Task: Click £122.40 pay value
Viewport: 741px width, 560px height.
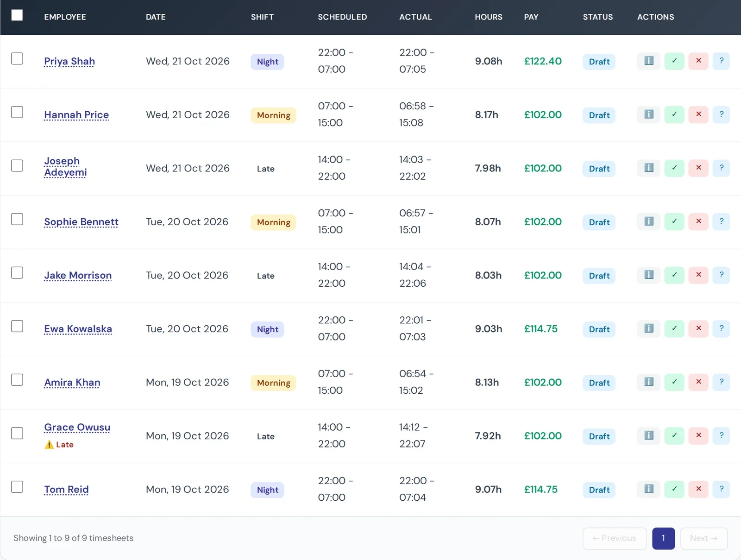Action: click(543, 61)
